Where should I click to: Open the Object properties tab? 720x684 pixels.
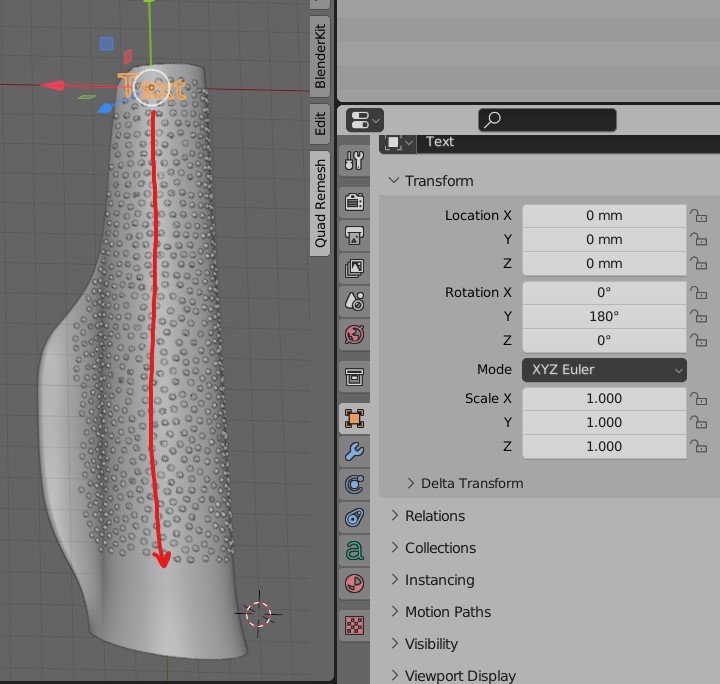(x=354, y=419)
